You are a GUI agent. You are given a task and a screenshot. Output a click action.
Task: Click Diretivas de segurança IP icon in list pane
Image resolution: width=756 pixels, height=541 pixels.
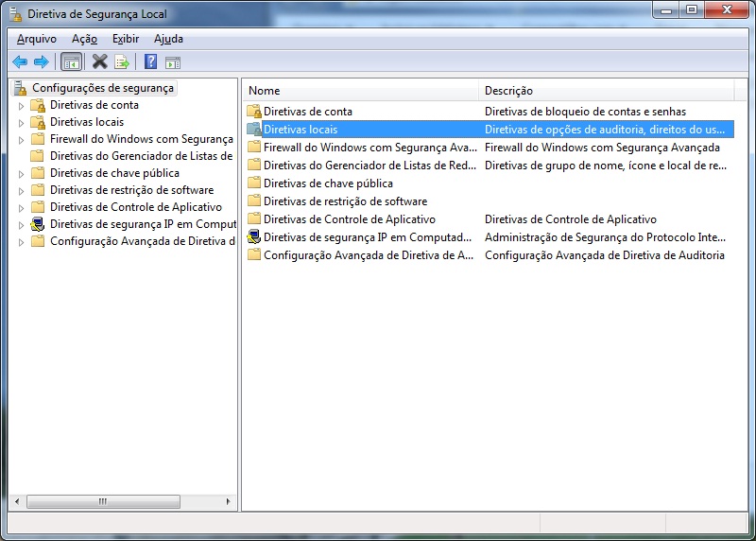[253, 237]
